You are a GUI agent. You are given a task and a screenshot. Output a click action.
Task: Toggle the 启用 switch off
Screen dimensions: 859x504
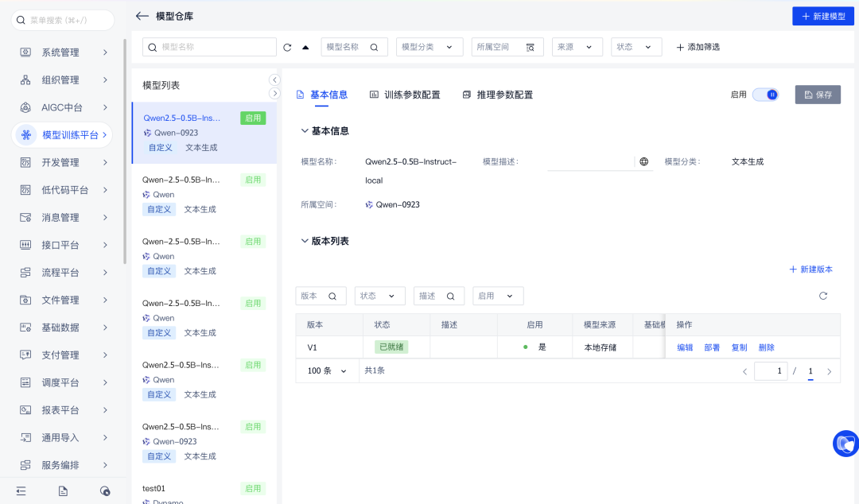pyautogui.click(x=765, y=95)
